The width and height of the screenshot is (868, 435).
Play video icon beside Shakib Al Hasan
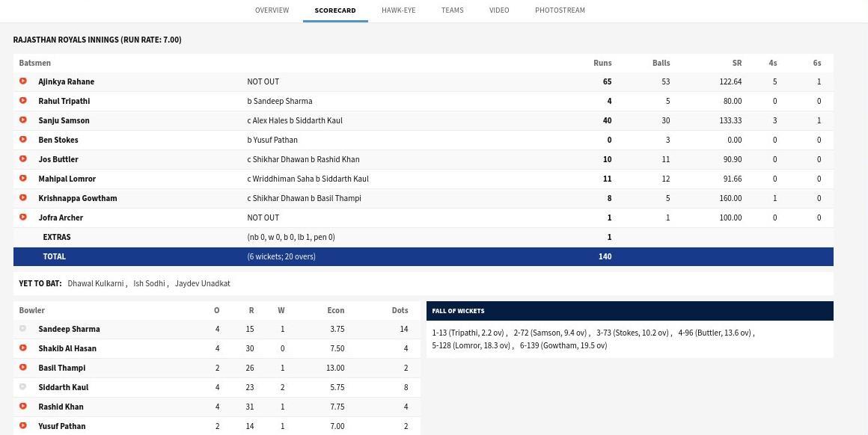(22, 348)
